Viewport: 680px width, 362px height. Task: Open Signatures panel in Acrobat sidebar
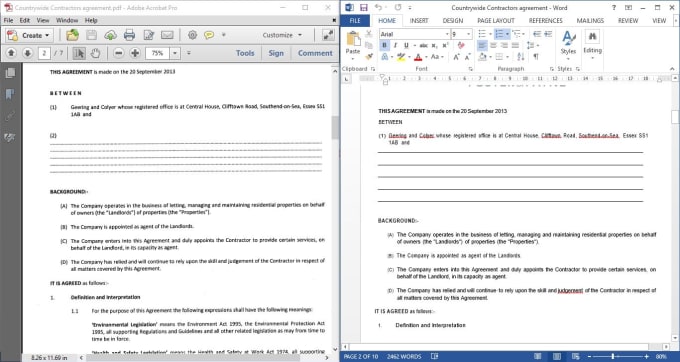point(10,138)
